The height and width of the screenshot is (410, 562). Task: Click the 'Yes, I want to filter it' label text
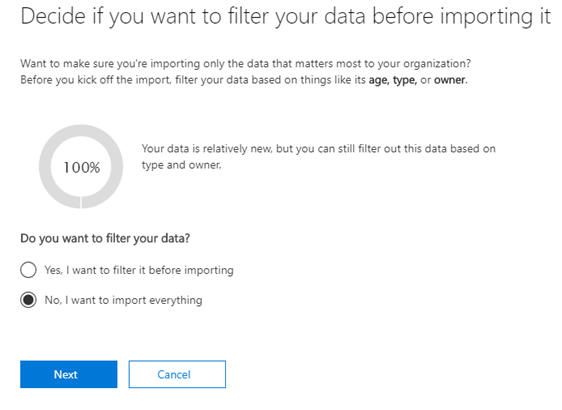click(139, 270)
